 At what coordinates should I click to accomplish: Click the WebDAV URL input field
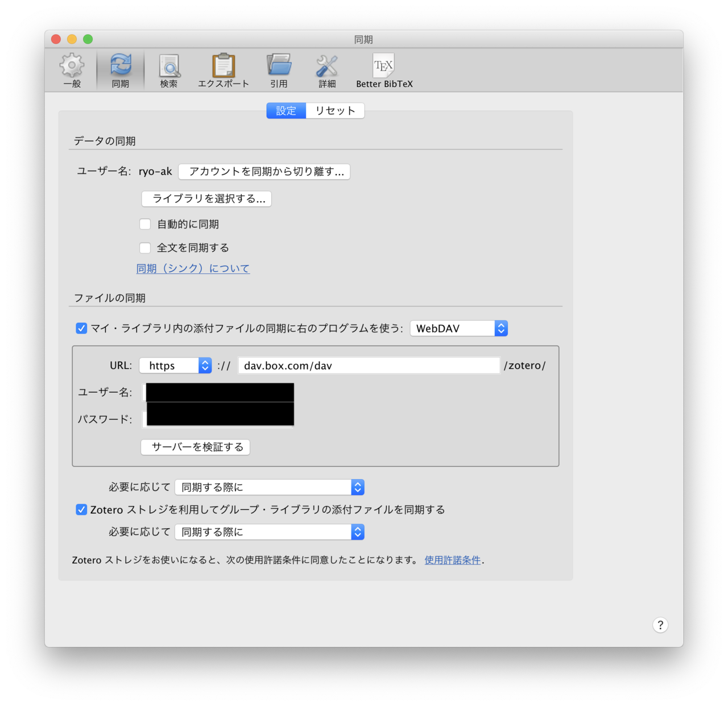click(x=369, y=366)
